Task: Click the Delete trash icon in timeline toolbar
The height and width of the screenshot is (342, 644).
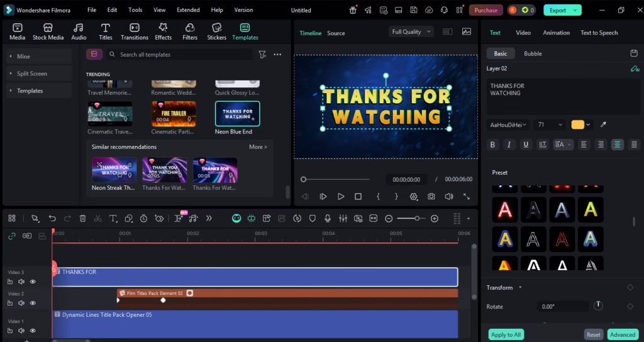Action: [x=82, y=218]
